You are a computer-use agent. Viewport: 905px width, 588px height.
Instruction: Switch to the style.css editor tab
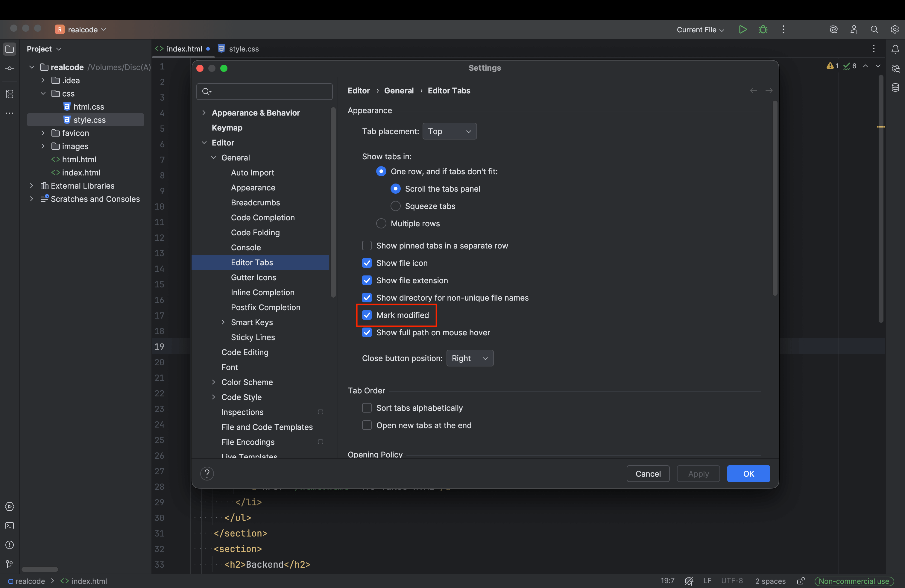[243, 49]
